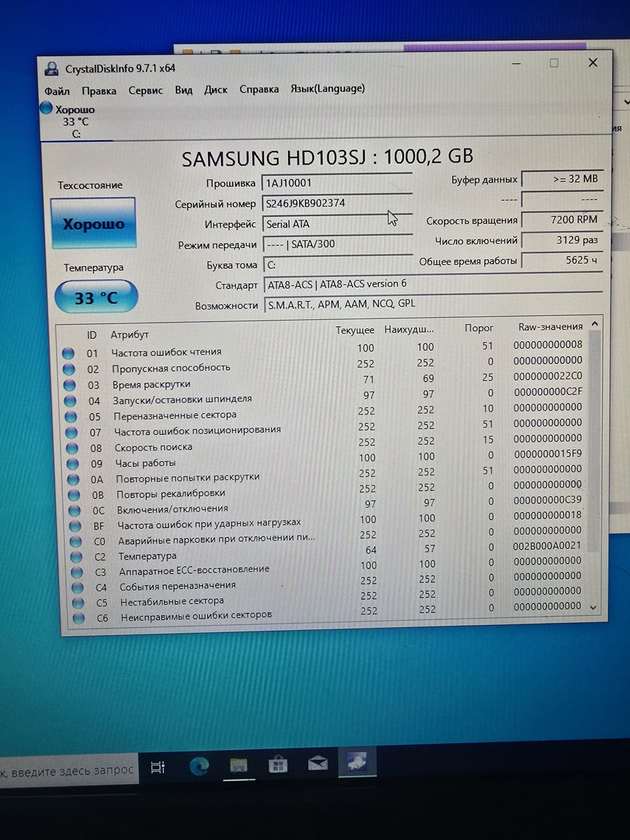Open Microsoft Store from the taskbar

278,765
